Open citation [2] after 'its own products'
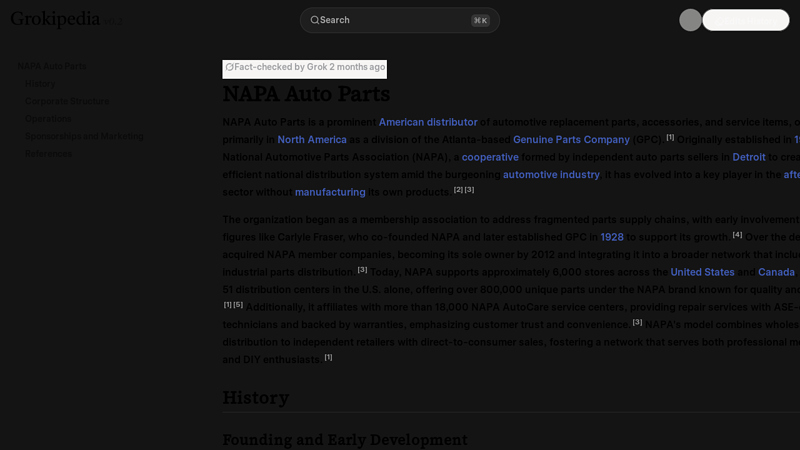Viewport: 800px width, 450px height. (x=458, y=189)
